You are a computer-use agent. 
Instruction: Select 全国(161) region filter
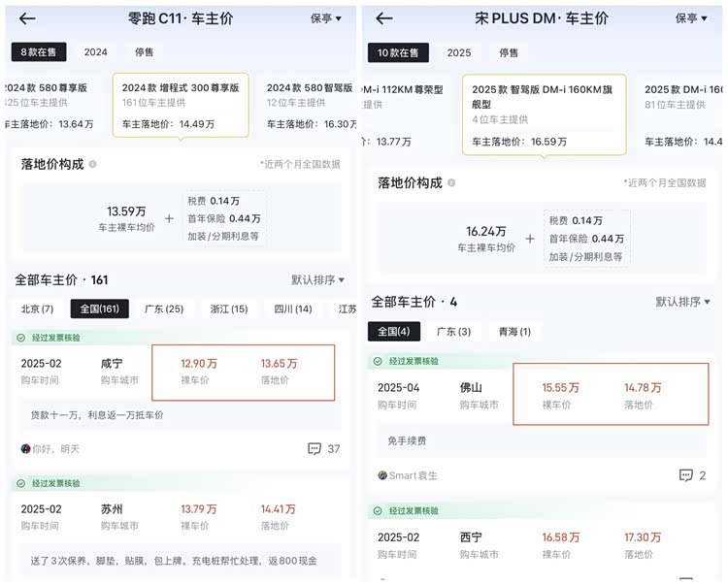(x=100, y=309)
